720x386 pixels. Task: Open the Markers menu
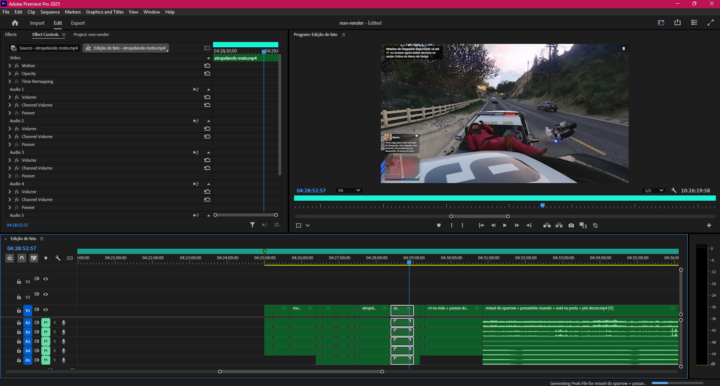pos(73,12)
